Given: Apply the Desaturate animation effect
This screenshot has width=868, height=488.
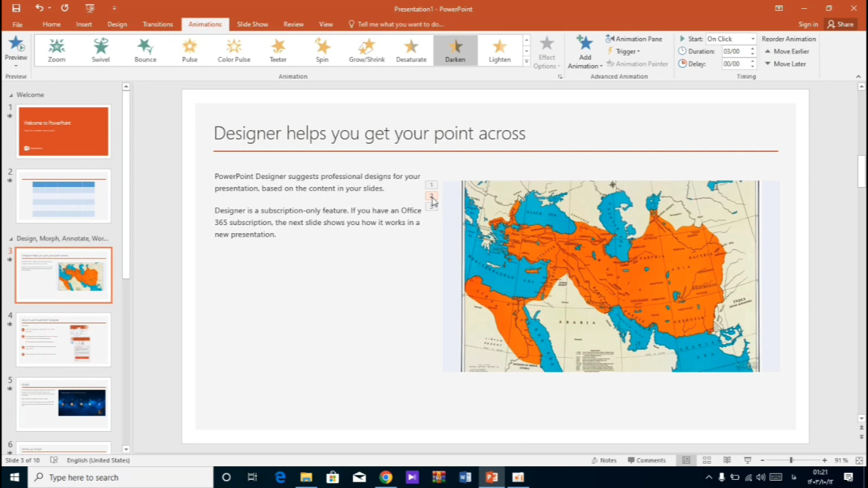Looking at the screenshot, I should 411,51.
